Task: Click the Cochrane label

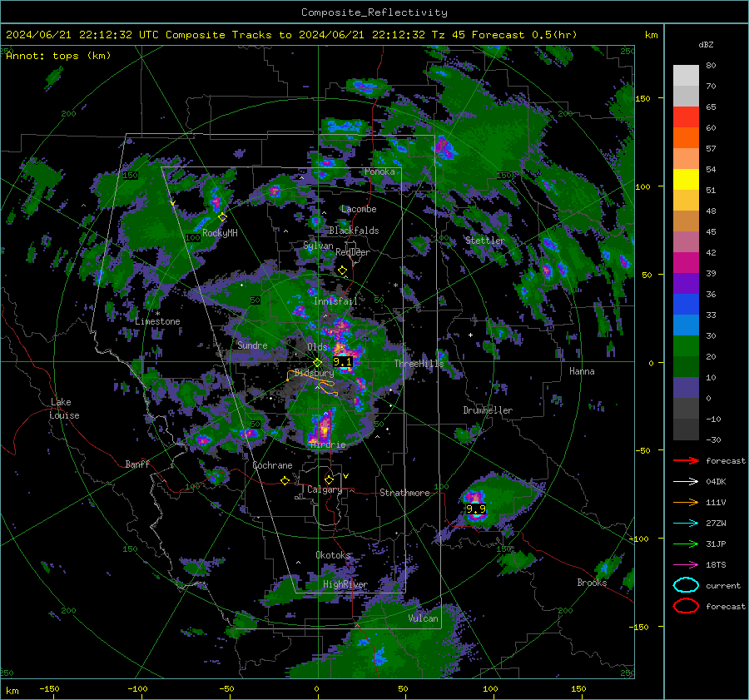Action: pyautogui.click(x=272, y=465)
